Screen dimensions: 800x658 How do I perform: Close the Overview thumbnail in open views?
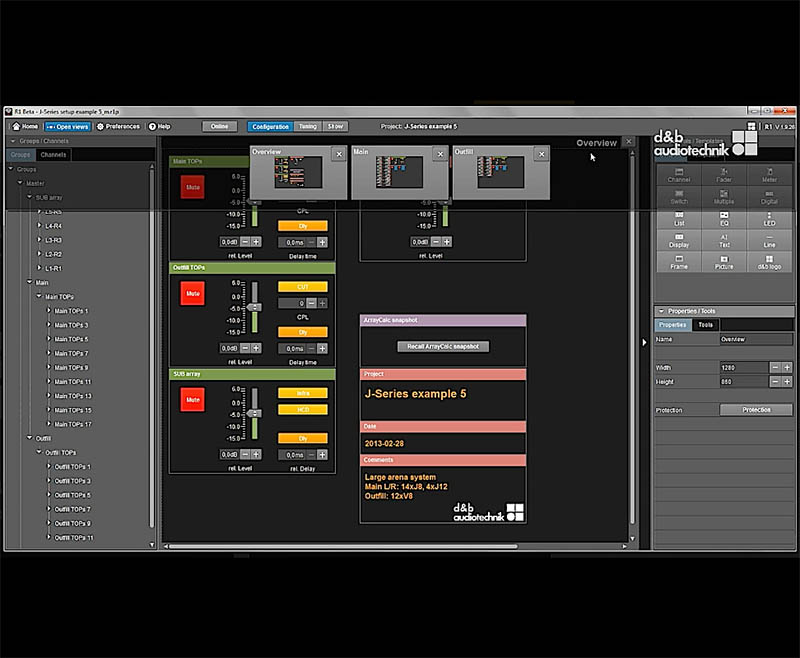point(339,154)
